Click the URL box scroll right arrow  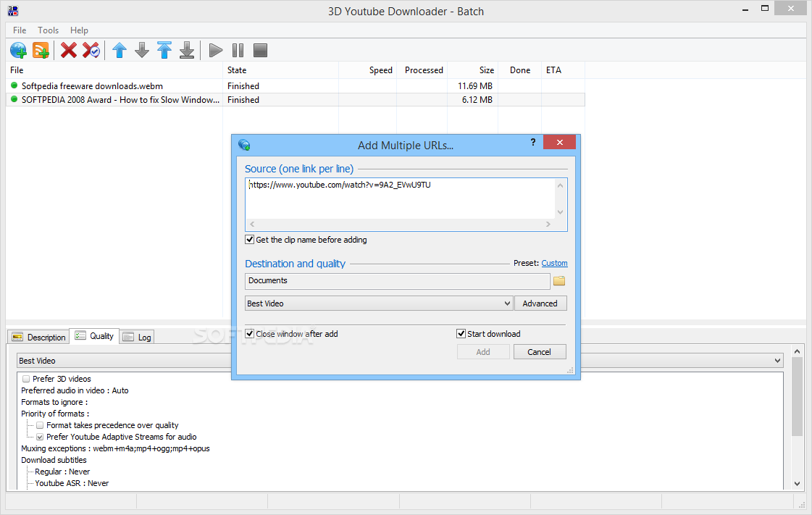[x=548, y=224]
